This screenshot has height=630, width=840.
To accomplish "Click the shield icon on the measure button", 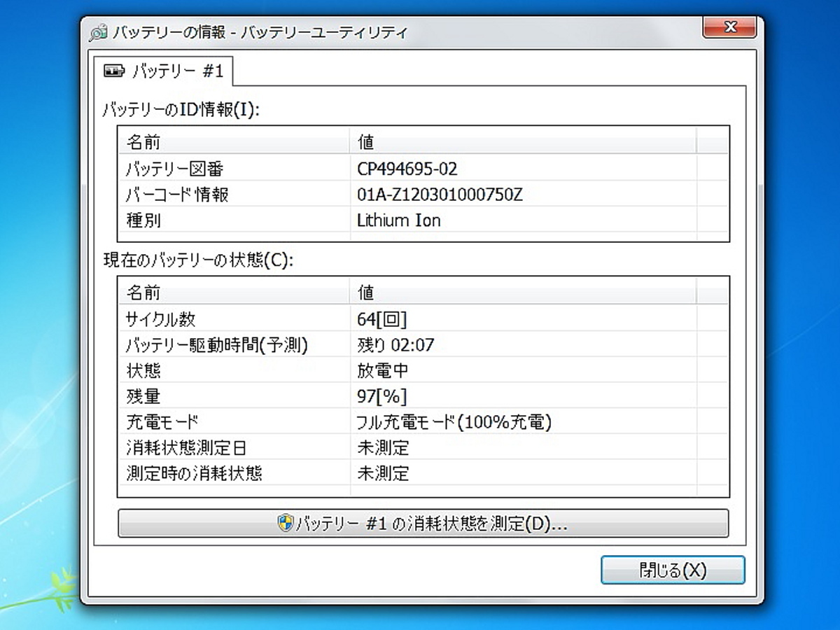I will (x=285, y=523).
